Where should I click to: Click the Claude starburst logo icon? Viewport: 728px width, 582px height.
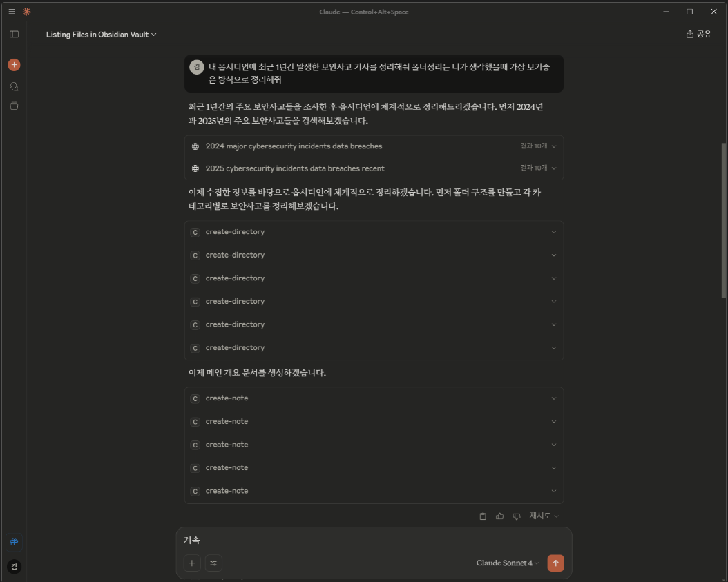point(27,12)
